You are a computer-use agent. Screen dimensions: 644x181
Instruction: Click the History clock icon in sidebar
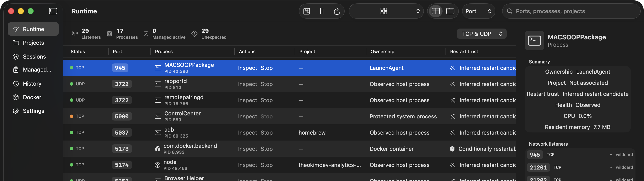16,83
